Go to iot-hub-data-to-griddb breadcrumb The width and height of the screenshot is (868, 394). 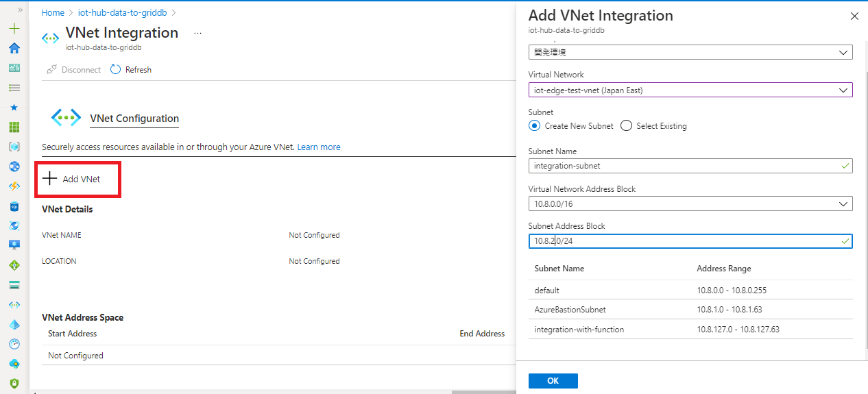(122, 13)
